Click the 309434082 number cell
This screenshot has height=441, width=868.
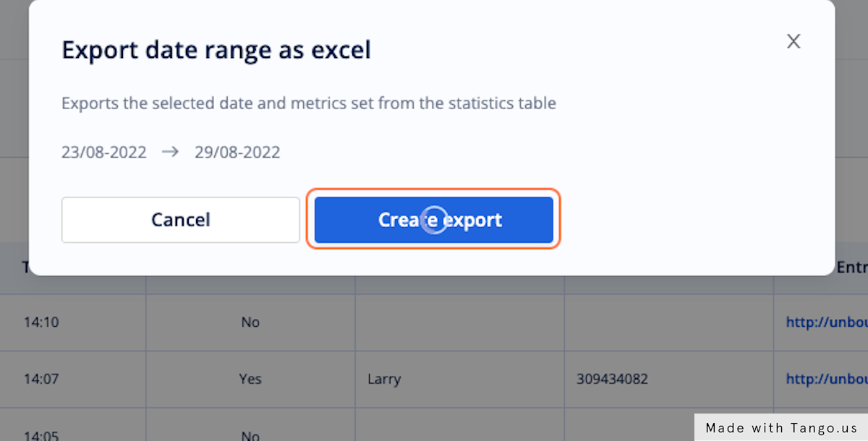[x=612, y=379]
